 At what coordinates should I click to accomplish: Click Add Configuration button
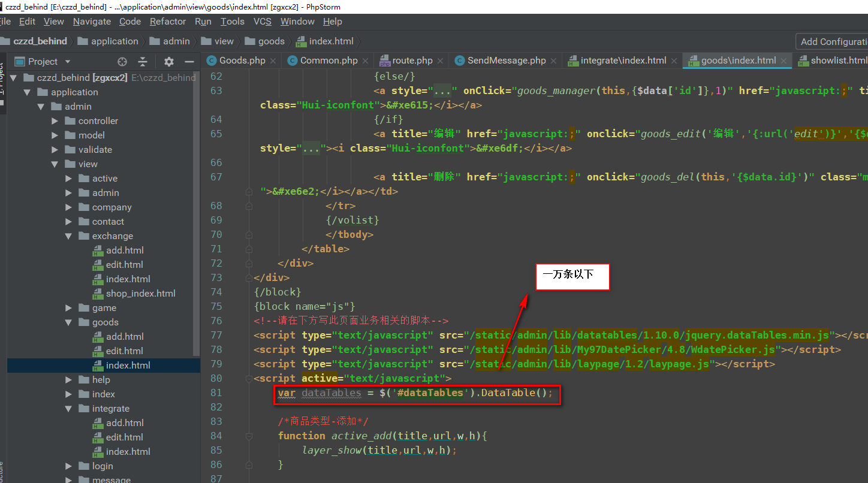(x=832, y=41)
